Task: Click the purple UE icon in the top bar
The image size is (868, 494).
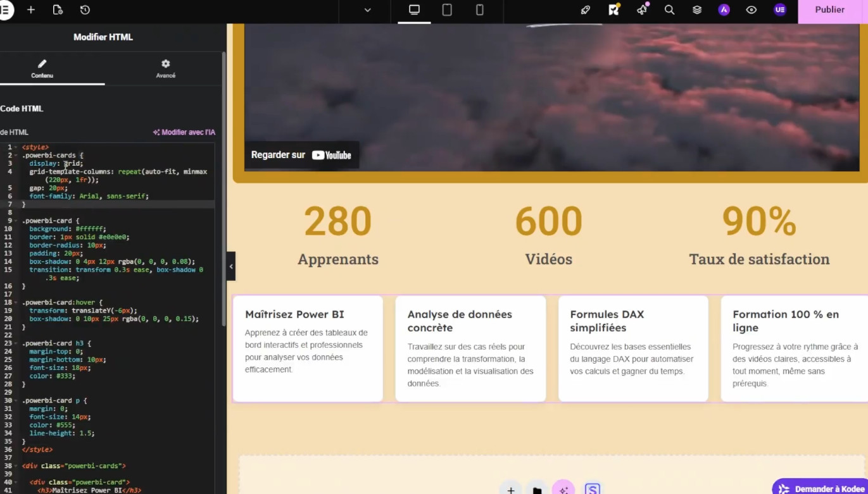Action: pyautogui.click(x=780, y=10)
